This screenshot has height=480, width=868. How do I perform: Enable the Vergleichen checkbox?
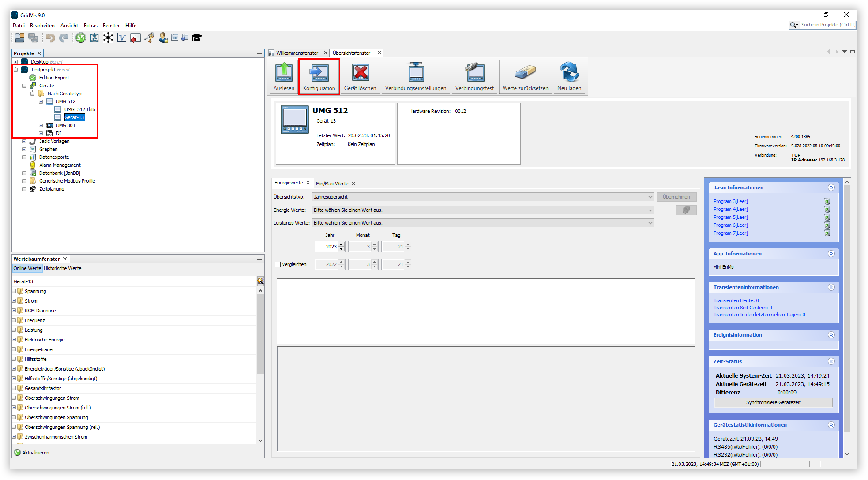tap(278, 264)
